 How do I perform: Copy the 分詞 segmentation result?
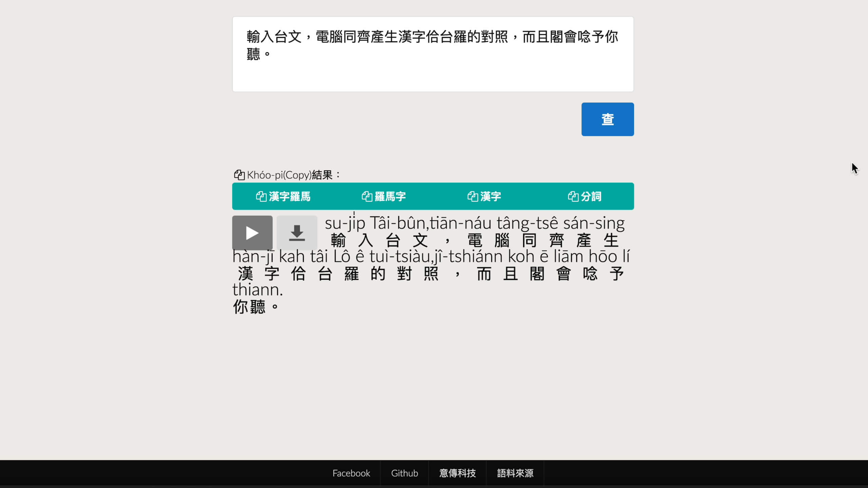[x=585, y=196]
